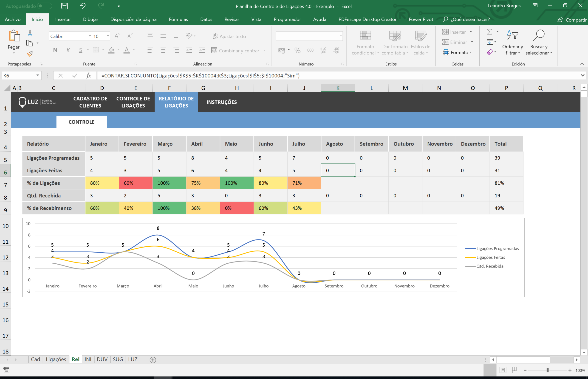Screen dimensions: 588x379
Task: Open the Cad sheet tab
Action: (35, 359)
